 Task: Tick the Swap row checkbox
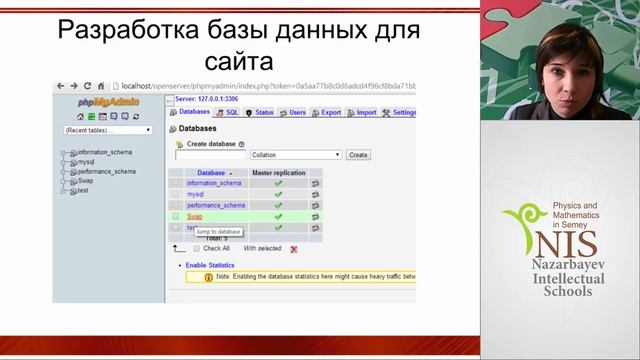coord(176,216)
